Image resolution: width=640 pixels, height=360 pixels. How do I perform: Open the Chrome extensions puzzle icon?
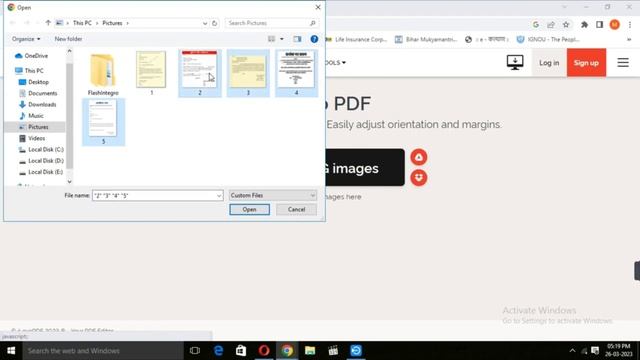click(584, 24)
